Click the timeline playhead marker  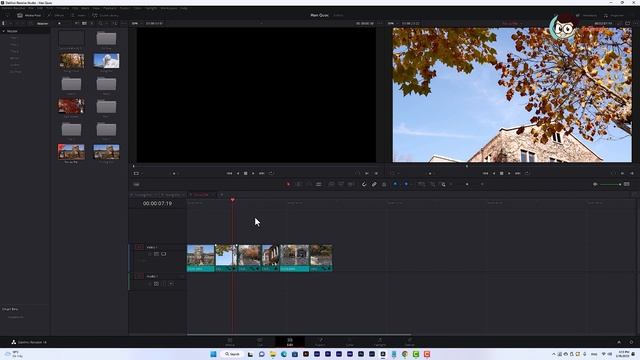(x=233, y=200)
